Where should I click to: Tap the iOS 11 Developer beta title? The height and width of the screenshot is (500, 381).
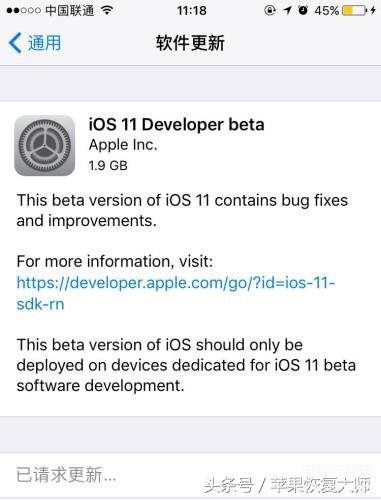pos(177,124)
